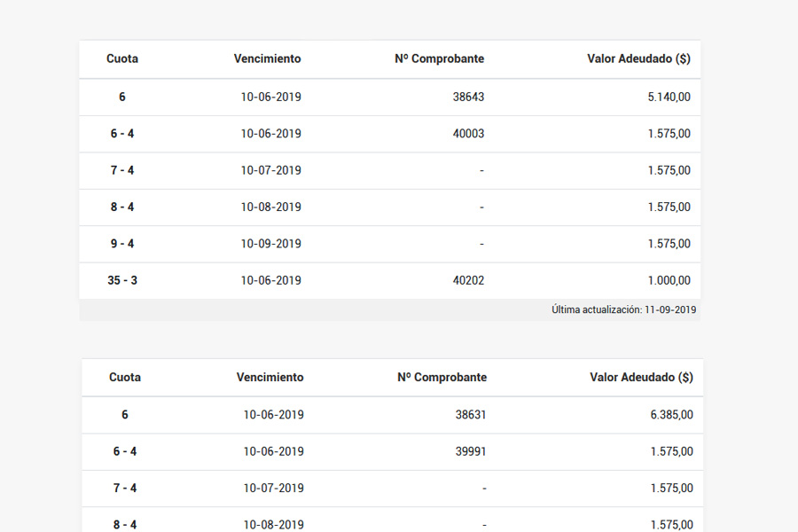Click Nº Comprobante header in the lower table
This screenshot has height=532, width=798.
[x=442, y=377]
